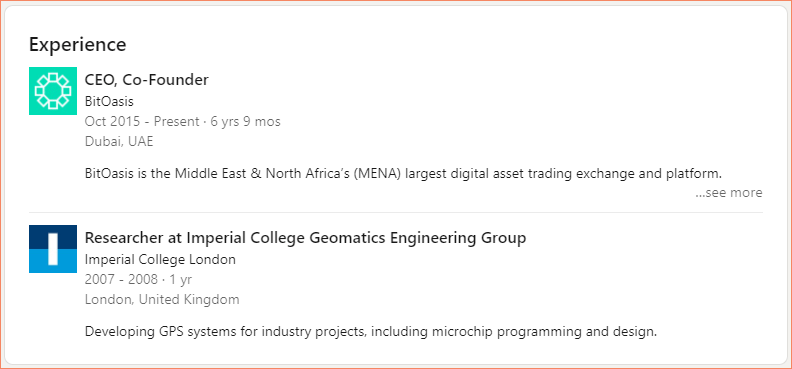The image size is (792, 369).
Task: Click the '2007 - 2008 · 1 yr' duration
Action: click(x=138, y=280)
